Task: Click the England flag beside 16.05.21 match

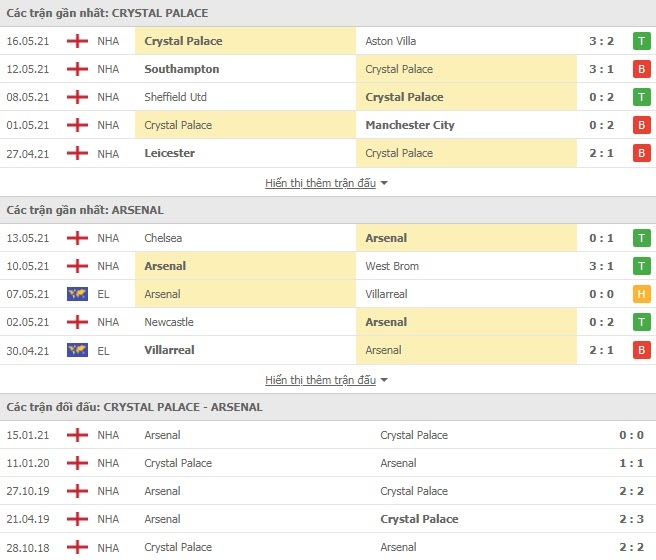Action: coord(77,41)
